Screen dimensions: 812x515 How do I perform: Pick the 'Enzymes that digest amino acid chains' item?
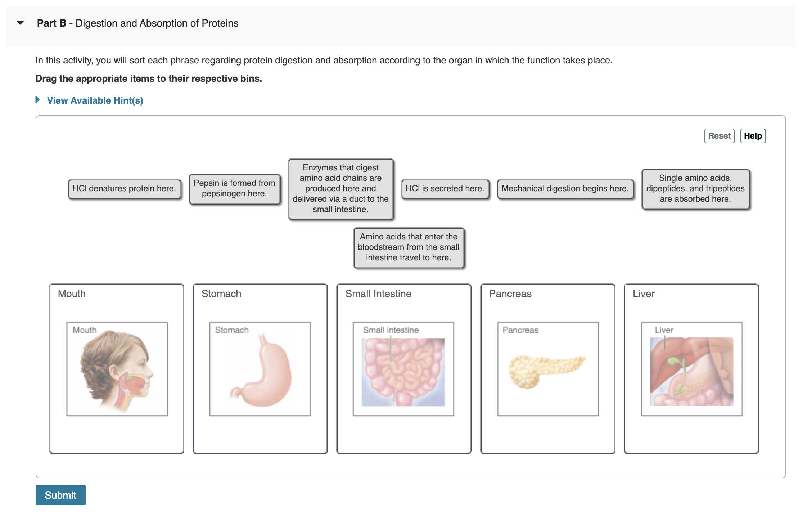[x=340, y=189]
